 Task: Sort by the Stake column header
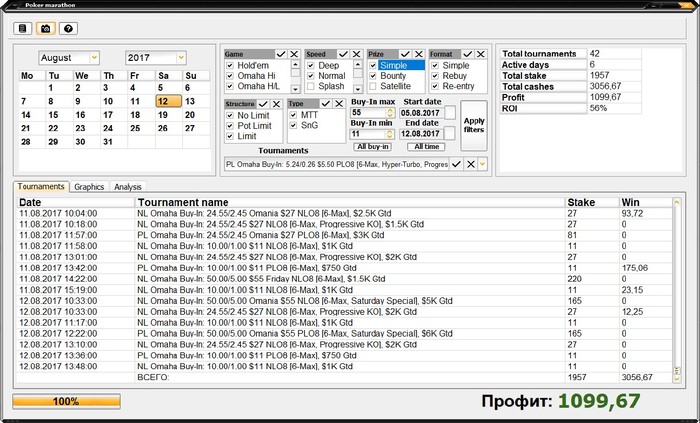(592, 203)
